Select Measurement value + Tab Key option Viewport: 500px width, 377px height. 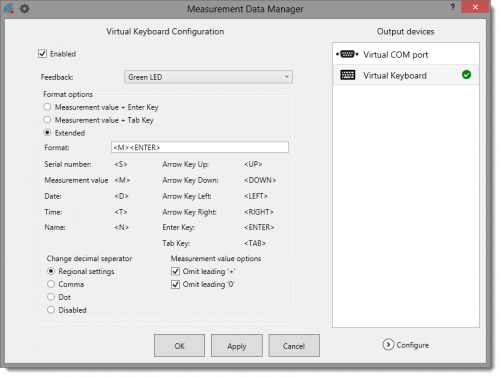pyautogui.click(x=47, y=120)
